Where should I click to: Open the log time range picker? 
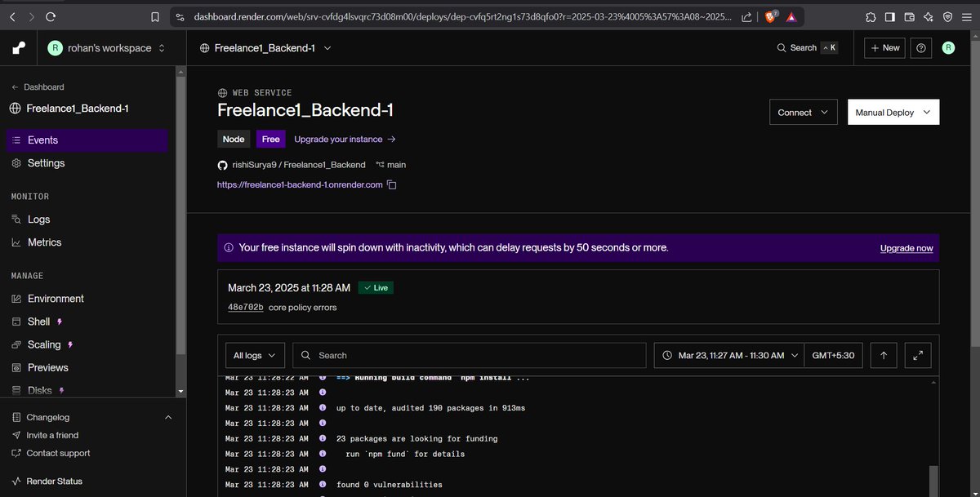tap(728, 356)
